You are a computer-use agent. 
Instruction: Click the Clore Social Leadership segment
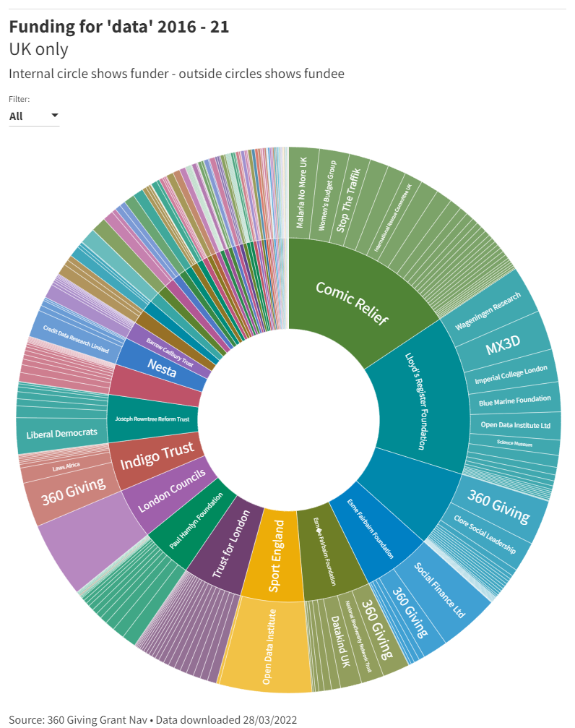(485, 534)
